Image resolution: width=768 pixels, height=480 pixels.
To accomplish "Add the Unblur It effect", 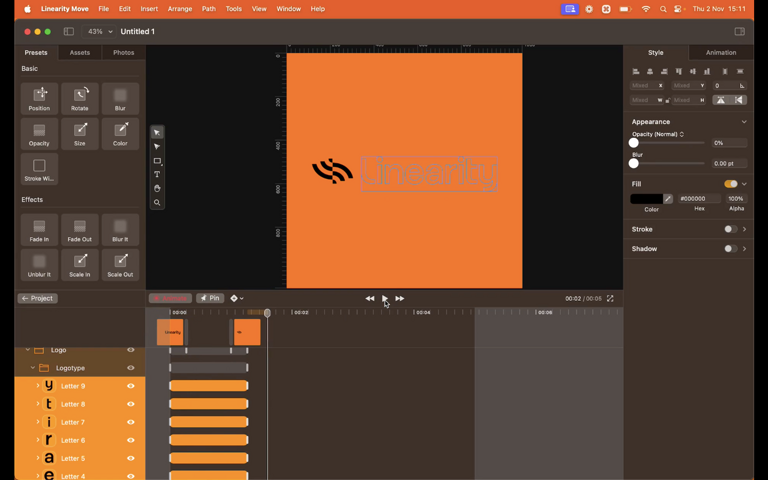I will point(39,265).
